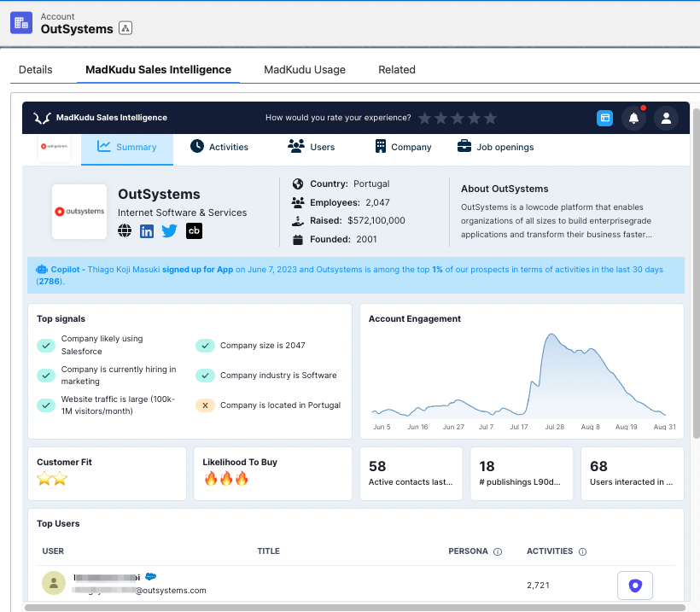Click the ACTIVITIES info icon
This screenshot has height=612, width=700.
pyautogui.click(x=582, y=551)
